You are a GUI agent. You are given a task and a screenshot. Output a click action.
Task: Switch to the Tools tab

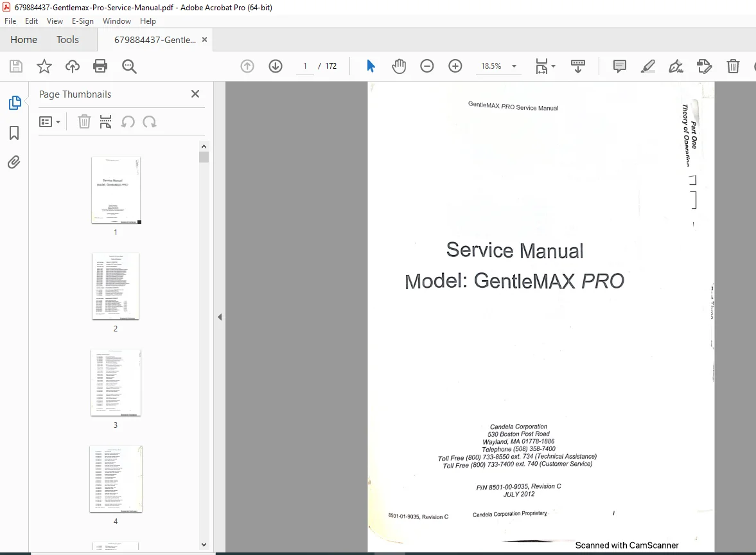pyautogui.click(x=67, y=40)
